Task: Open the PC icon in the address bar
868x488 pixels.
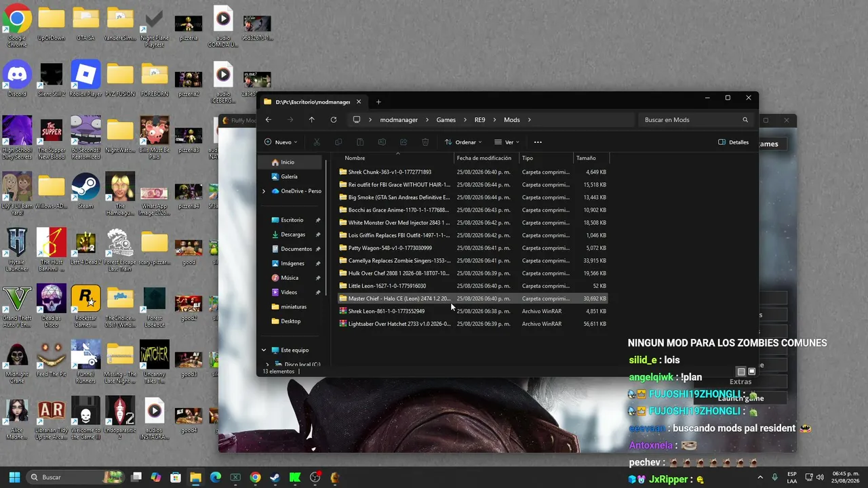Action: point(357,120)
